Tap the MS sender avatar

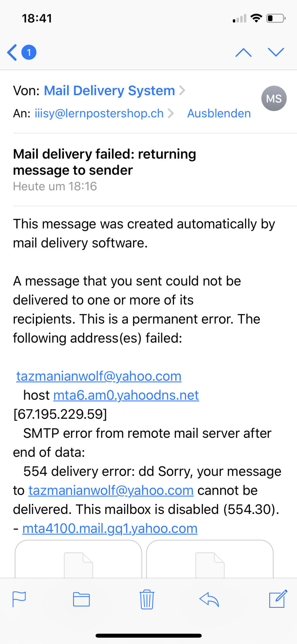pos(274,98)
